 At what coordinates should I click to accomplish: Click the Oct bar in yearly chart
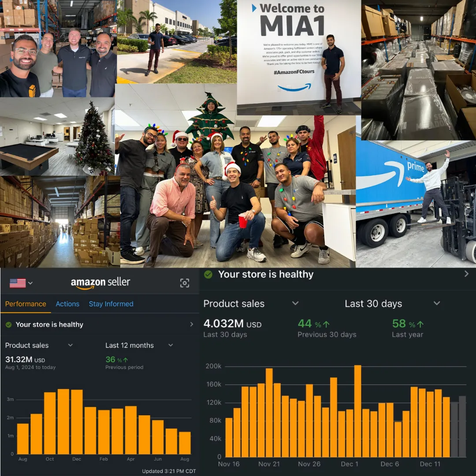50,423
